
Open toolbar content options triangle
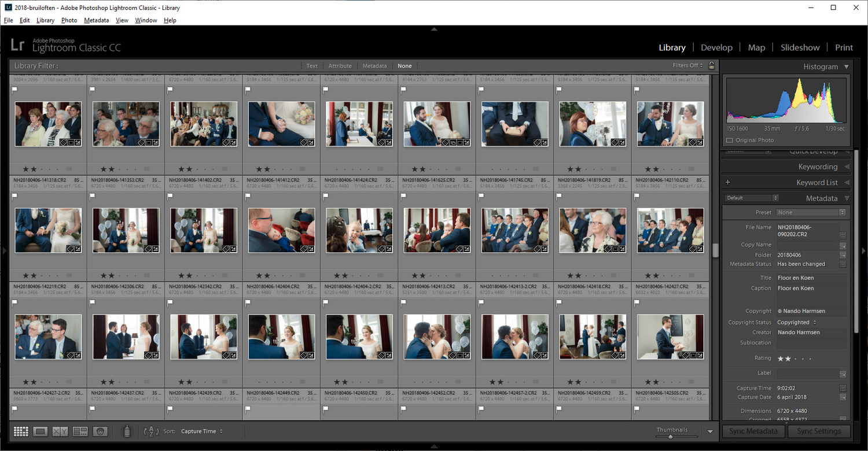[x=710, y=431]
